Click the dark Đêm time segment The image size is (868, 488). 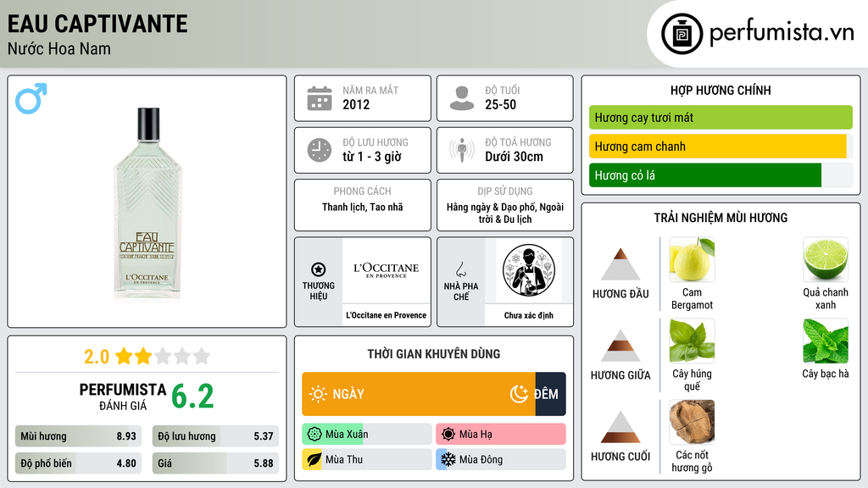click(x=550, y=394)
